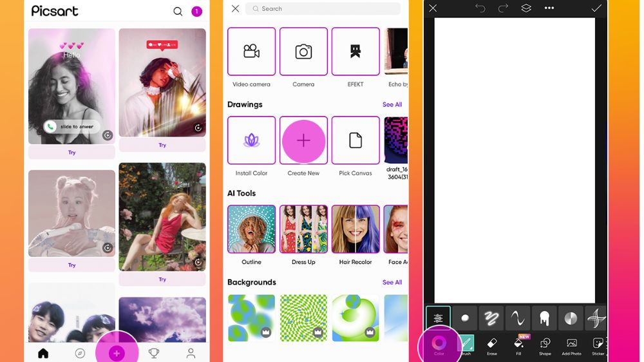
Task: Select the green checkered swirl background
Action: tap(303, 318)
